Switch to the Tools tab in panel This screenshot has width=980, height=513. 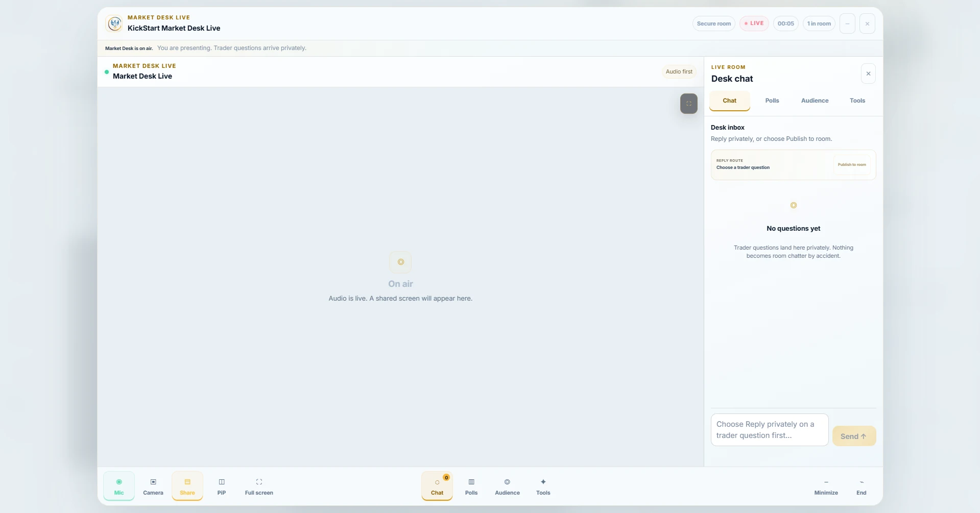(x=857, y=101)
